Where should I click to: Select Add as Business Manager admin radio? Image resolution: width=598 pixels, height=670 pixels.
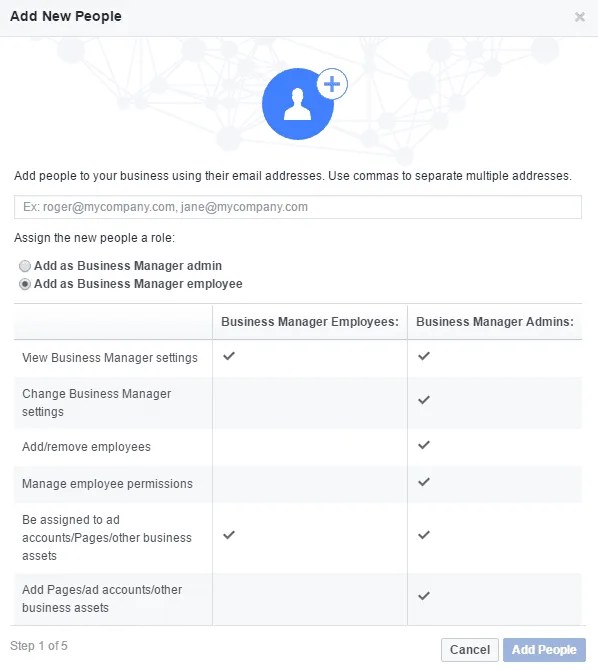(x=25, y=266)
